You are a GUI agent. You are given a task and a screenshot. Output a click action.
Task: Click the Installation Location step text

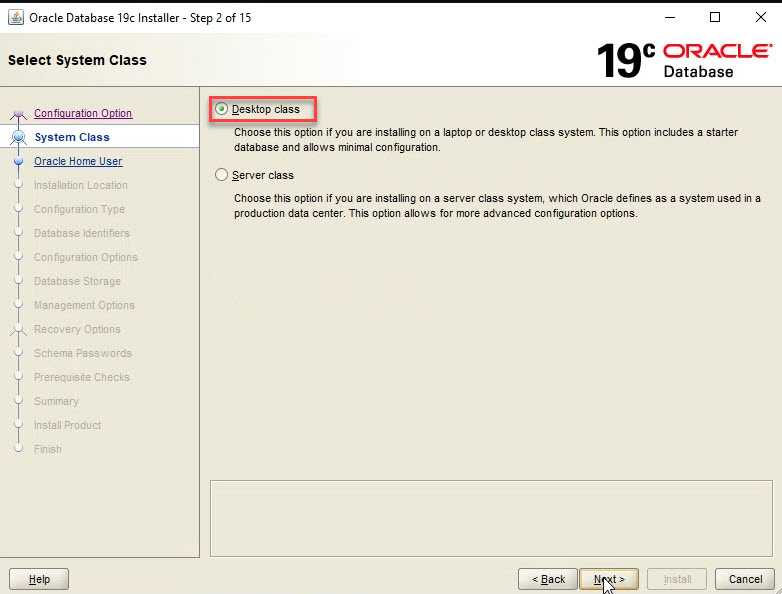(x=81, y=185)
